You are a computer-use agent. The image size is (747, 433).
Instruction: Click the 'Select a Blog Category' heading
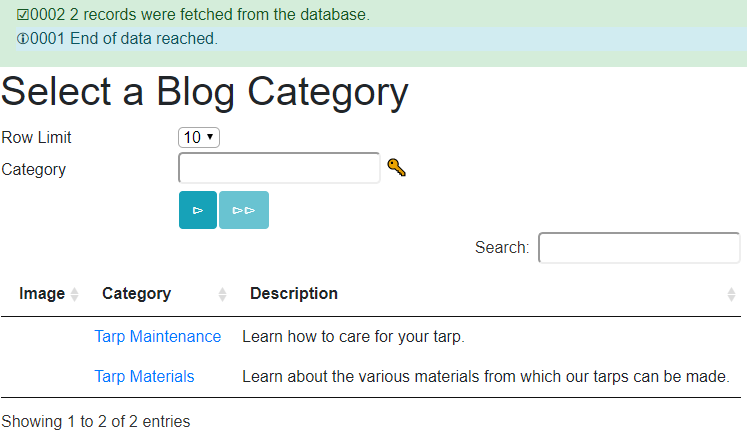point(205,92)
